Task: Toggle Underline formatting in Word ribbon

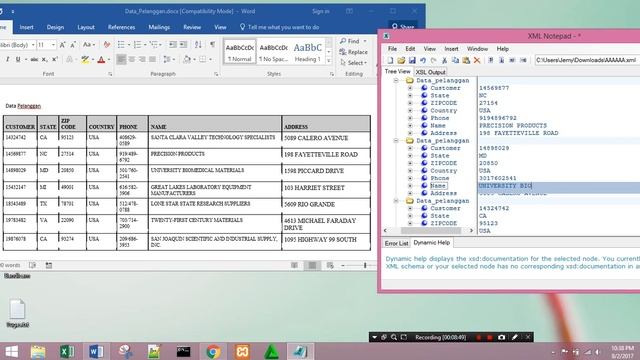Action: [18, 60]
